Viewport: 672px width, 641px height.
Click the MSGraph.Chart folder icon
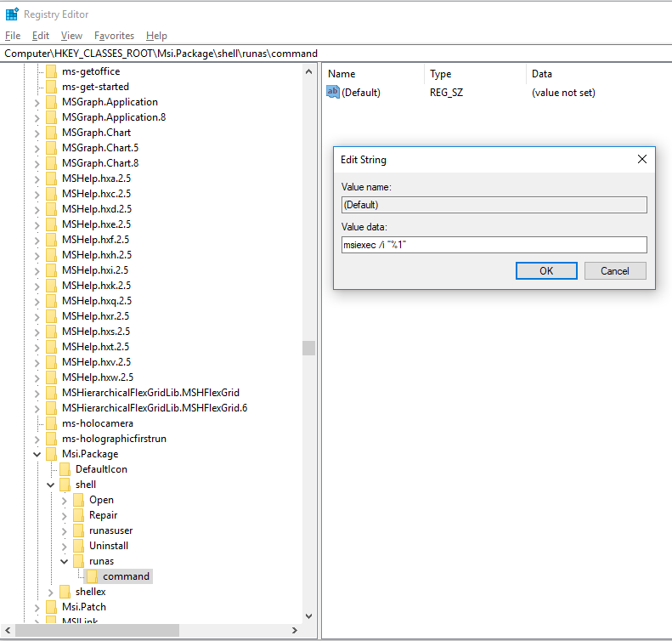(52, 133)
